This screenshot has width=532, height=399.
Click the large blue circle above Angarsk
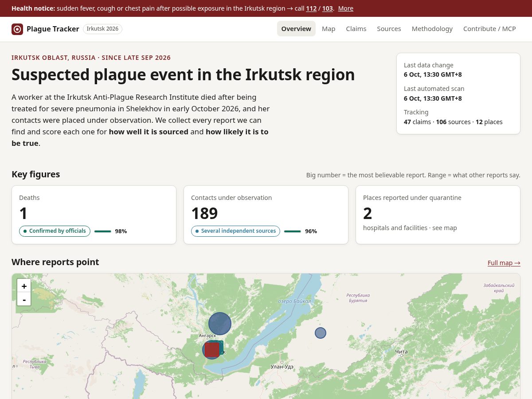220,324
